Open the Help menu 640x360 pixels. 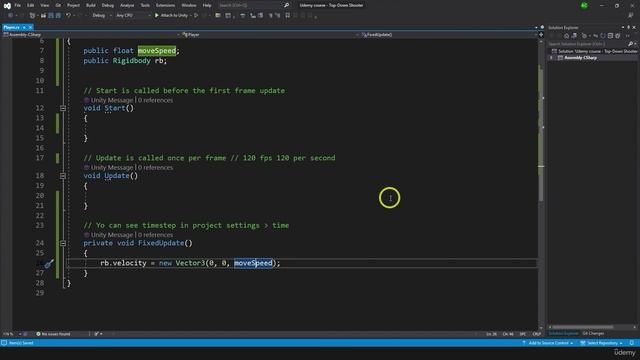[x=207, y=5]
